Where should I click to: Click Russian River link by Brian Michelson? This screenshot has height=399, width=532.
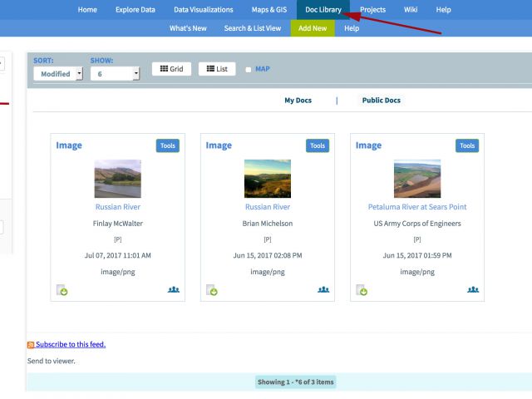click(x=268, y=207)
